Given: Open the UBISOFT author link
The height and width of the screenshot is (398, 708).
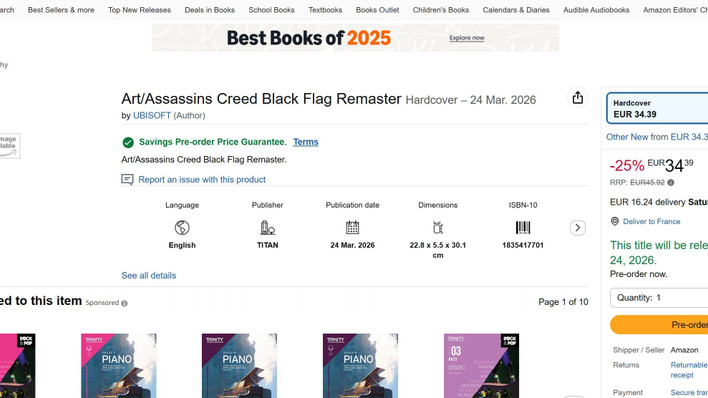Looking at the screenshot, I should coord(152,116).
